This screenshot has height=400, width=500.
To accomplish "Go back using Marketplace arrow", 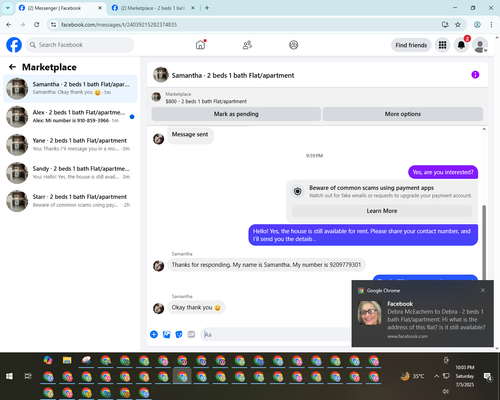I will tap(12, 67).
